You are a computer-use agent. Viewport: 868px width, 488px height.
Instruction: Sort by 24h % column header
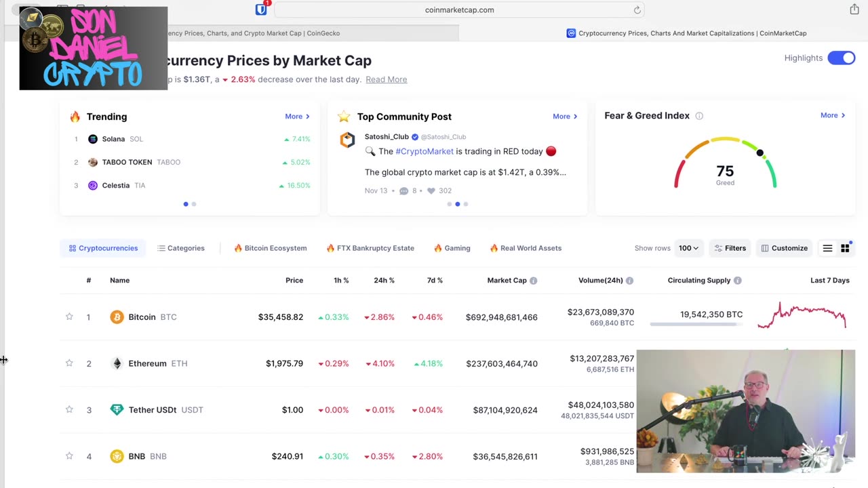point(384,281)
